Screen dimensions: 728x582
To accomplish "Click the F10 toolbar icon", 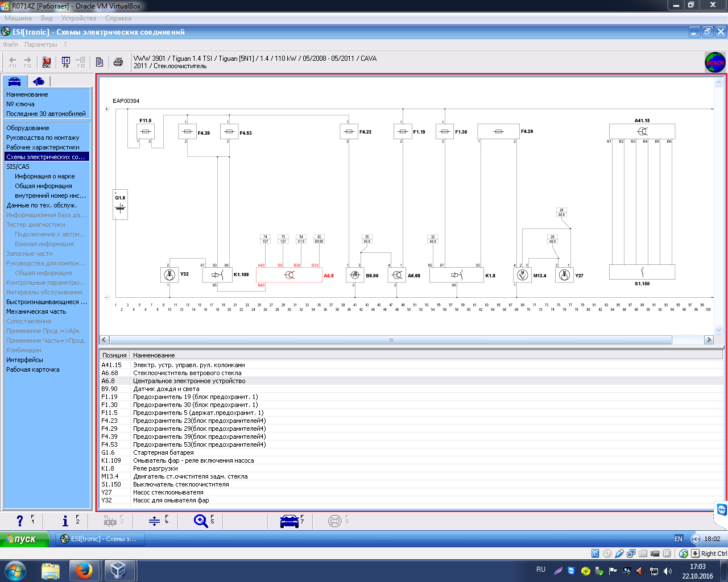I will [81, 61].
